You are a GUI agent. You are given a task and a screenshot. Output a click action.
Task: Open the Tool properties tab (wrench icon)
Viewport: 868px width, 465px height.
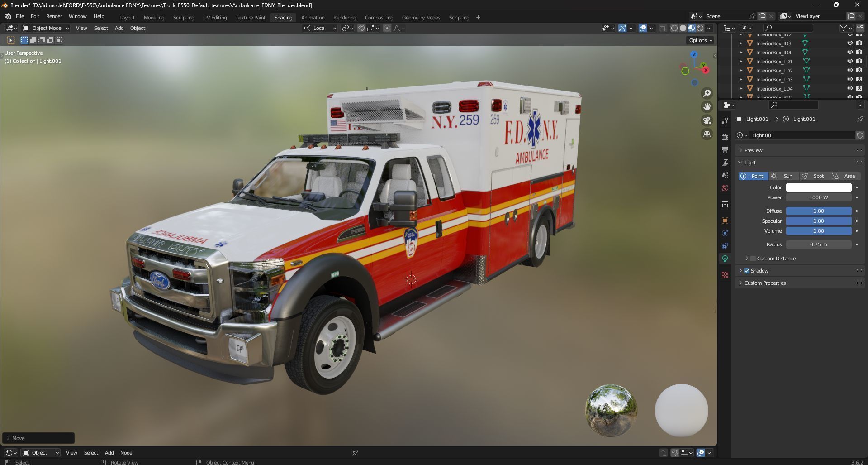pyautogui.click(x=725, y=121)
